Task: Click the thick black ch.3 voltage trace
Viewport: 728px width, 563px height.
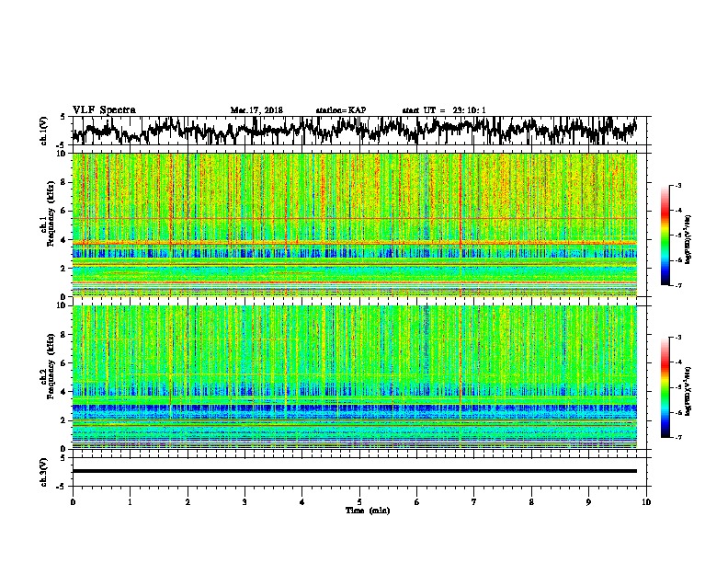Action: (355, 471)
